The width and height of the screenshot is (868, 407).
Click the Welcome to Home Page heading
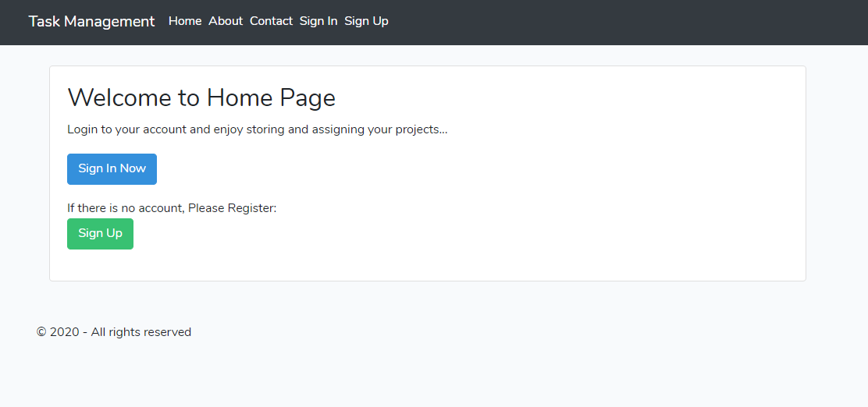(201, 98)
